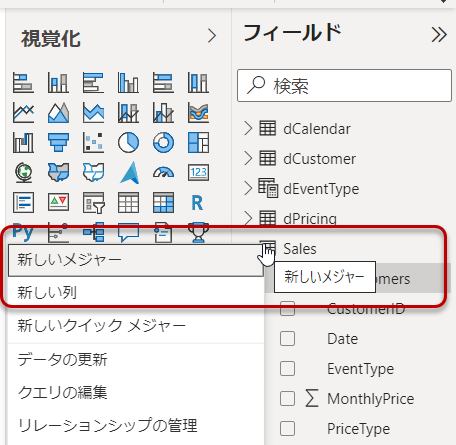Expand the dCustomer table
Viewport: 456px width, 445px height.
tap(248, 159)
